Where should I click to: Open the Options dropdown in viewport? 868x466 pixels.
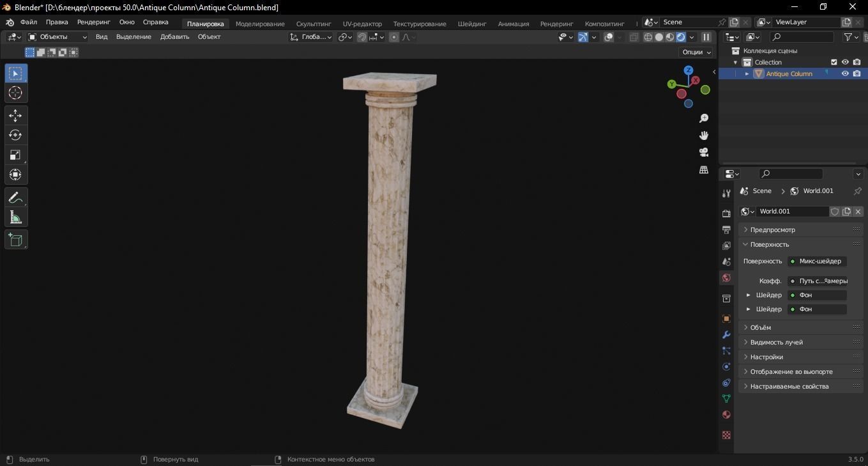pos(697,52)
